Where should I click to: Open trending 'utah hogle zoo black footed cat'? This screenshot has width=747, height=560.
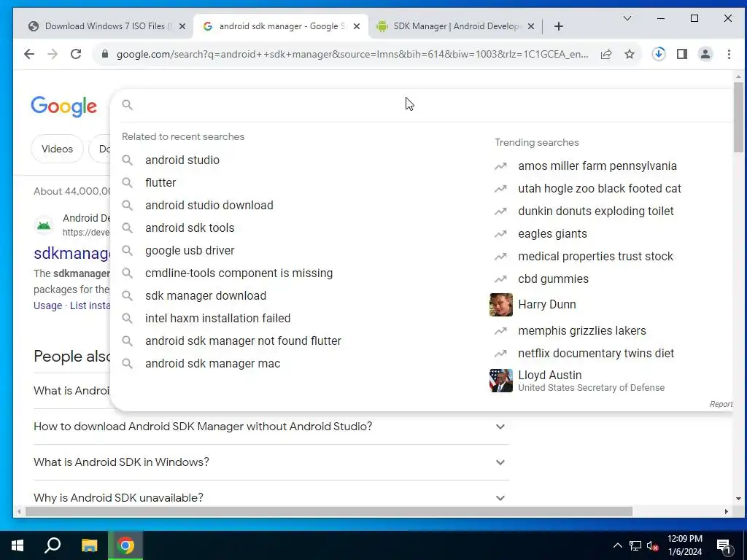pos(600,189)
